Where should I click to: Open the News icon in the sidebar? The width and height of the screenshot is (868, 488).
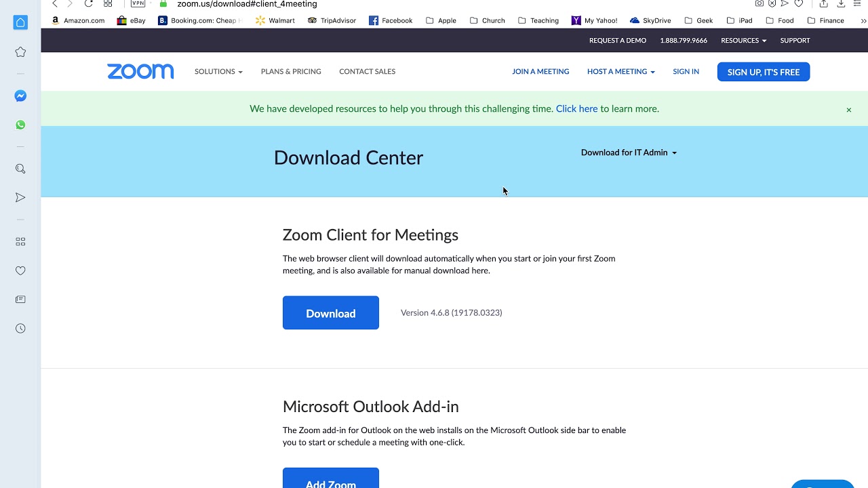(x=20, y=300)
